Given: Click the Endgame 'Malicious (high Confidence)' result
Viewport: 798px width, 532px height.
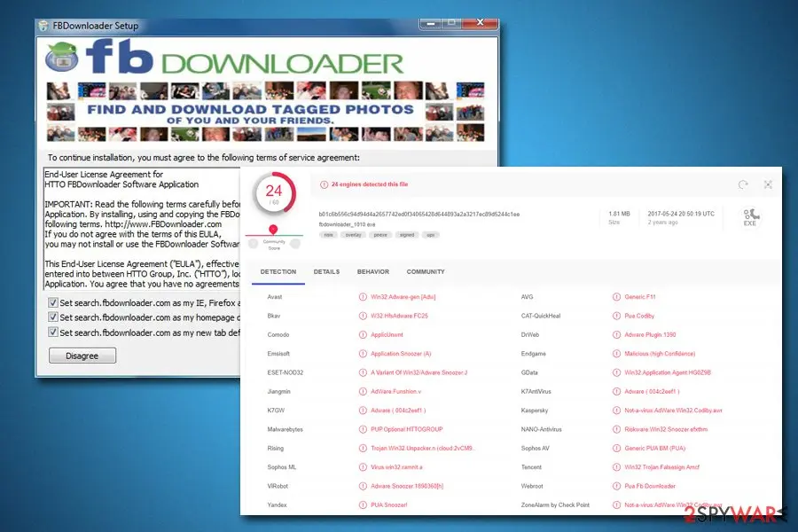Looking at the screenshot, I should pos(660,353).
